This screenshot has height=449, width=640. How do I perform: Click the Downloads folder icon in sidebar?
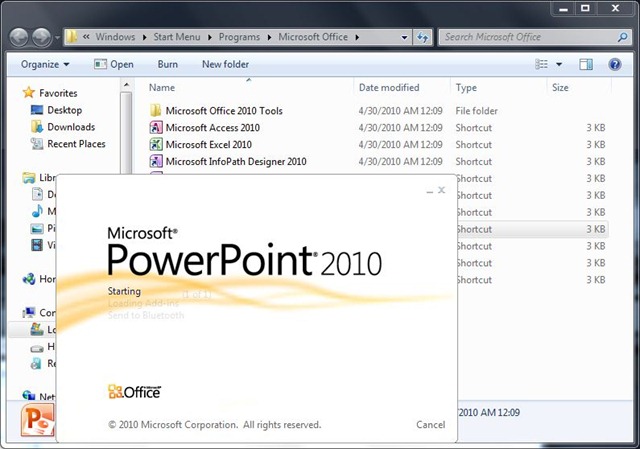coord(37,127)
